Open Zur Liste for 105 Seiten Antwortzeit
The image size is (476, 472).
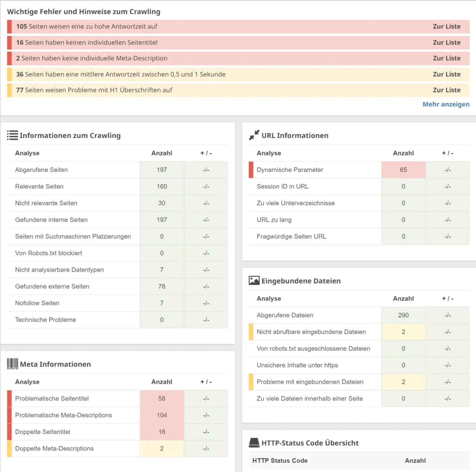(x=447, y=26)
